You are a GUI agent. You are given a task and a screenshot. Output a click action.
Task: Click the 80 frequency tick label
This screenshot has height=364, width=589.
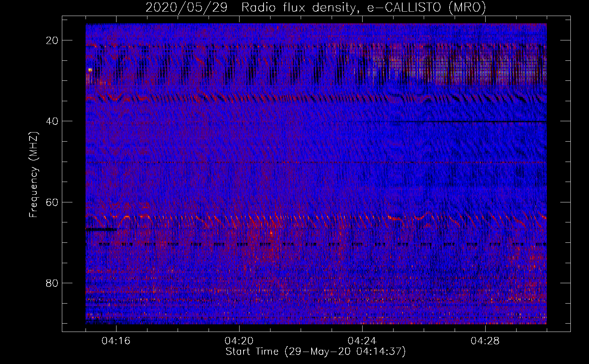(52, 283)
